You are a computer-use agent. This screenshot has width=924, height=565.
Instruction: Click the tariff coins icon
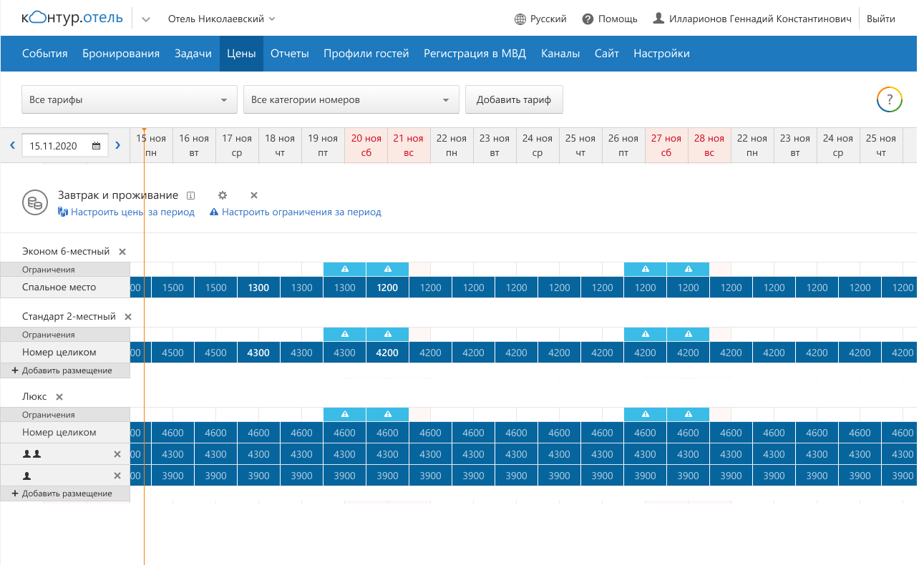tap(34, 203)
